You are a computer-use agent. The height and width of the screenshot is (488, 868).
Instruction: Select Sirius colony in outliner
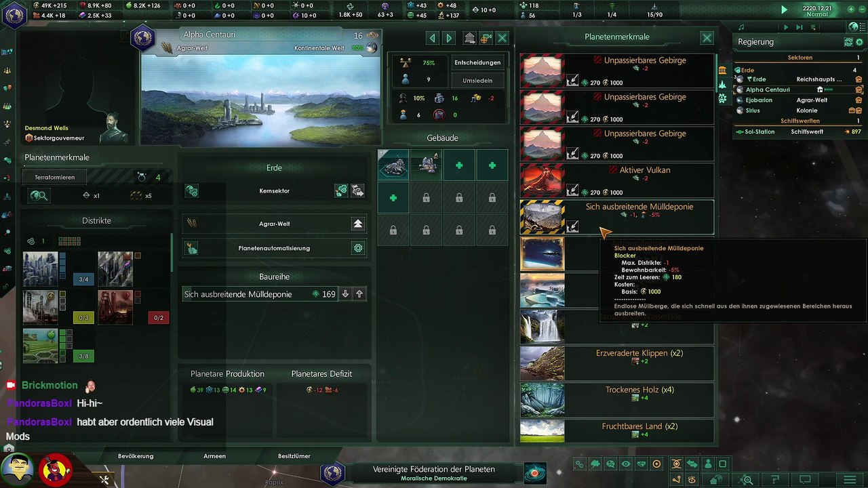800,110
